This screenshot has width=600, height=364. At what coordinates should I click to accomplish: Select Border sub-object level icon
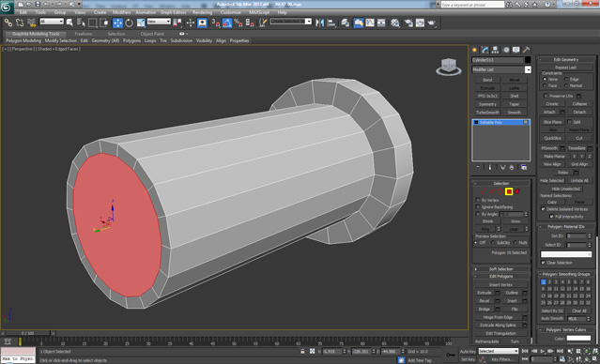[500, 191]
